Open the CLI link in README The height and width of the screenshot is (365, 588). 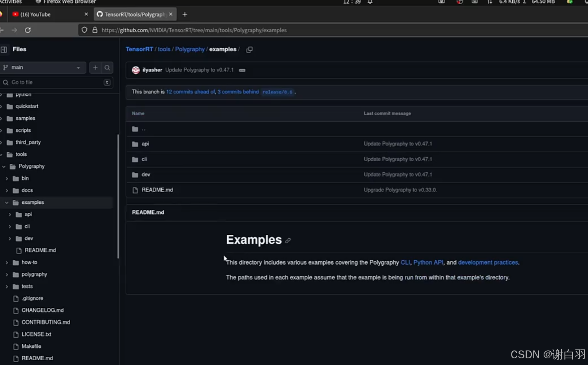(405, 263)
